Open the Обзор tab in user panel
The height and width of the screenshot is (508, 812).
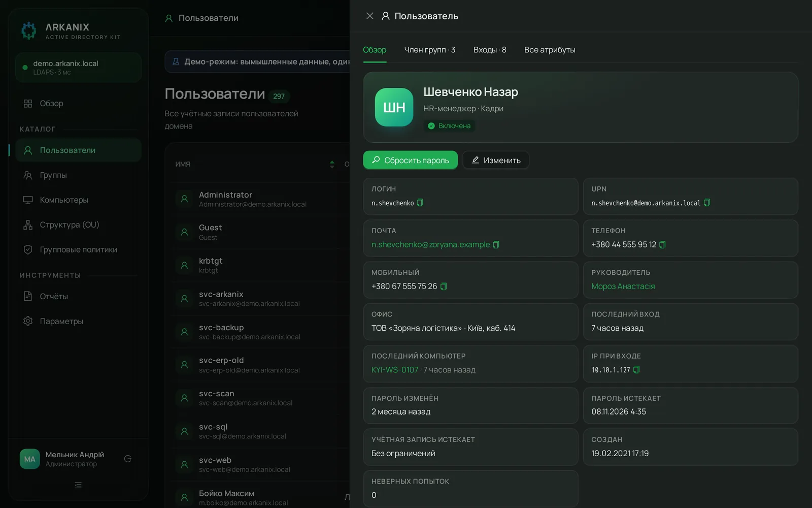[x=375, y=50]
